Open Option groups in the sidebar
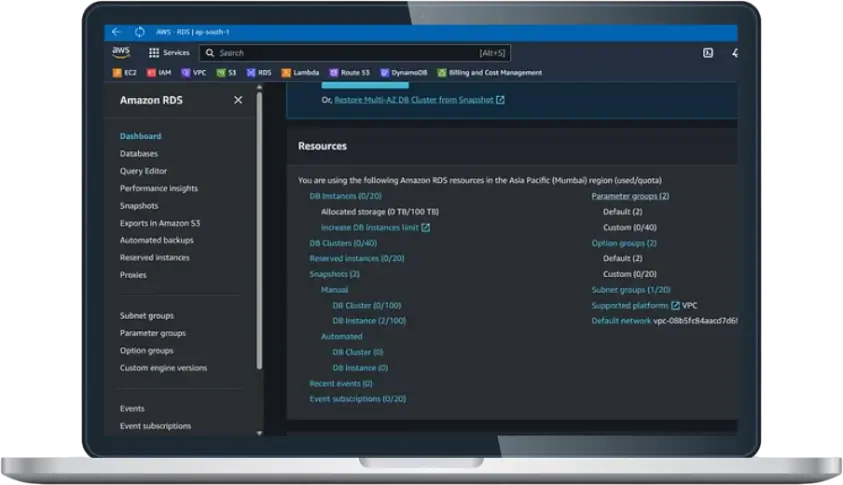 (x=147, y=351)
